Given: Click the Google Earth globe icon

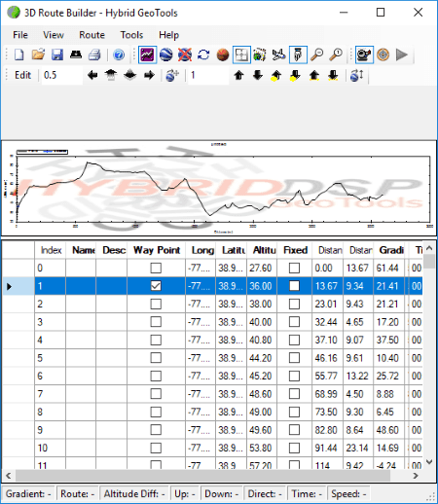Looking at the screenshot, I should (x=166, y=54).
